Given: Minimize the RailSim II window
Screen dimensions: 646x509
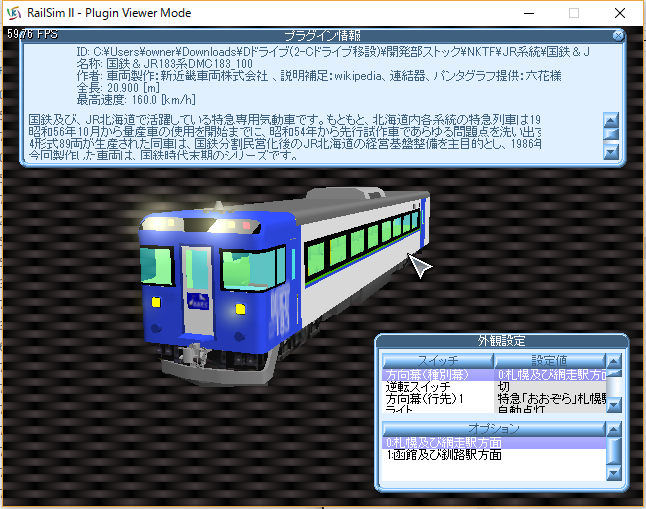Looking at the screenshot, I should (x=529, y=13).
